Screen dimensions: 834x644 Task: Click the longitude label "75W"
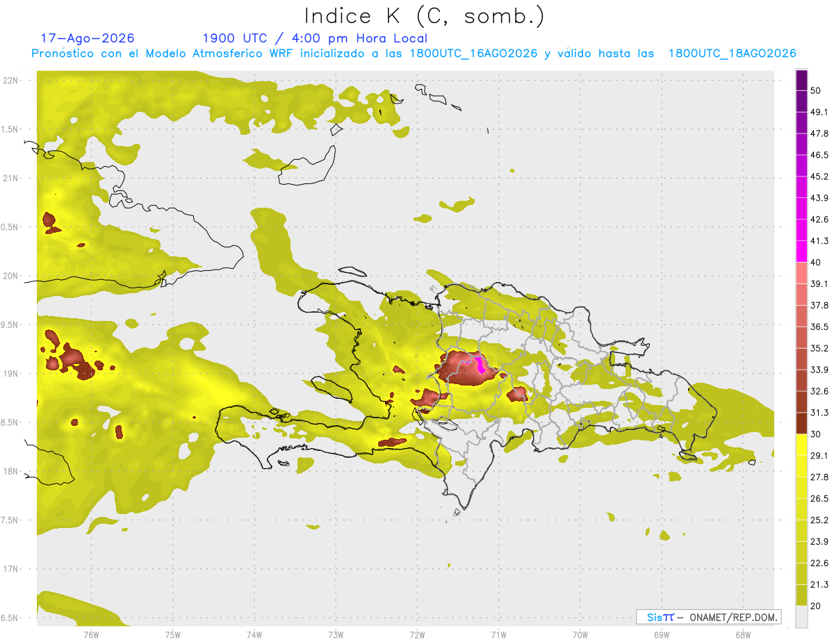click(x=173, y=634)
